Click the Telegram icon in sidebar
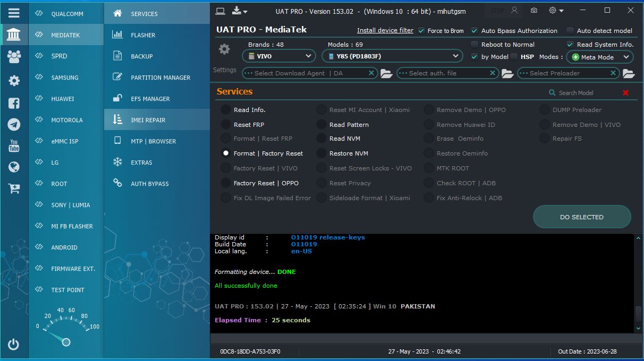The image size is (644, 361). click(x=14, y=124)
